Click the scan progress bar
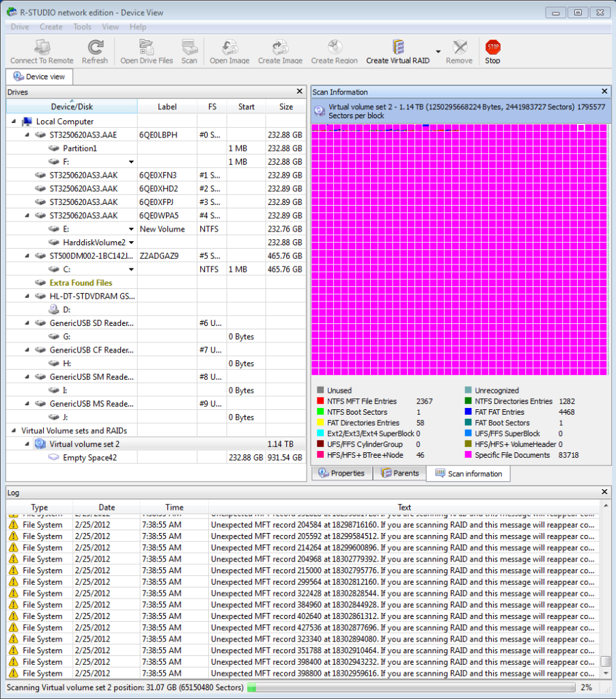The image size is (616, 699). pyautogui.click(x=411, y=687)
